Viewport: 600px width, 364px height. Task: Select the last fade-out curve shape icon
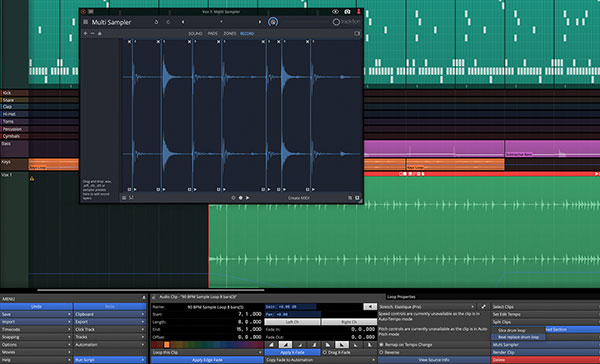pos(370,345)
